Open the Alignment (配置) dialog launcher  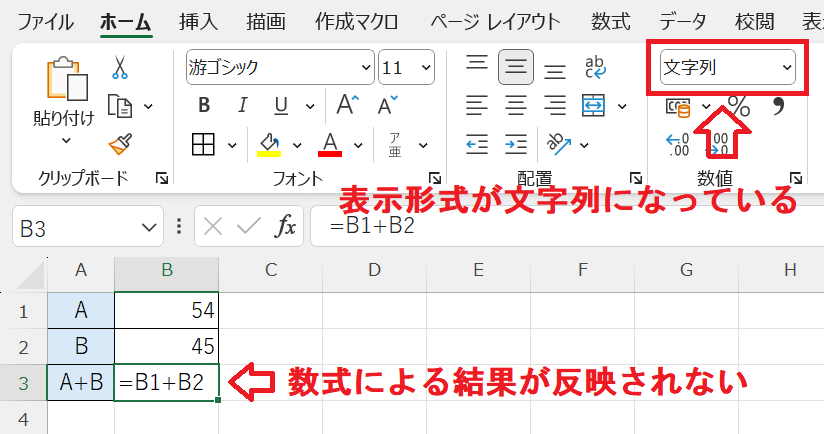pyautogui.click(x=636, y=179)
